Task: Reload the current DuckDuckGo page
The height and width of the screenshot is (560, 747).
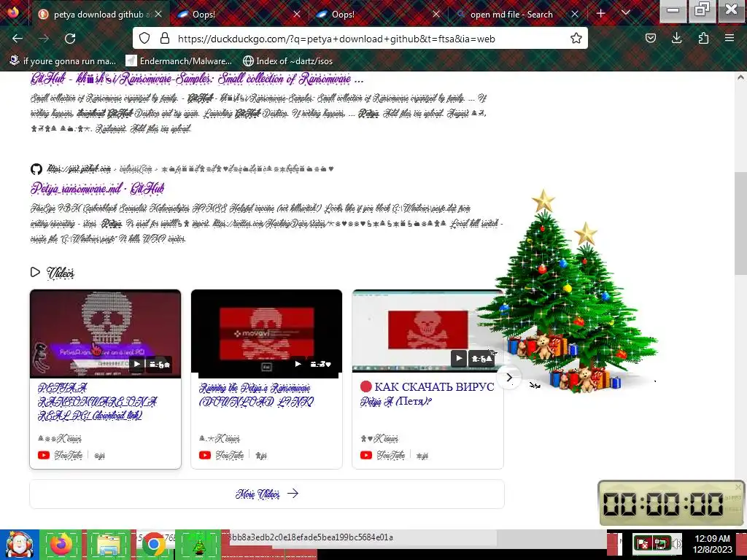Action: (x=70, y=39)
